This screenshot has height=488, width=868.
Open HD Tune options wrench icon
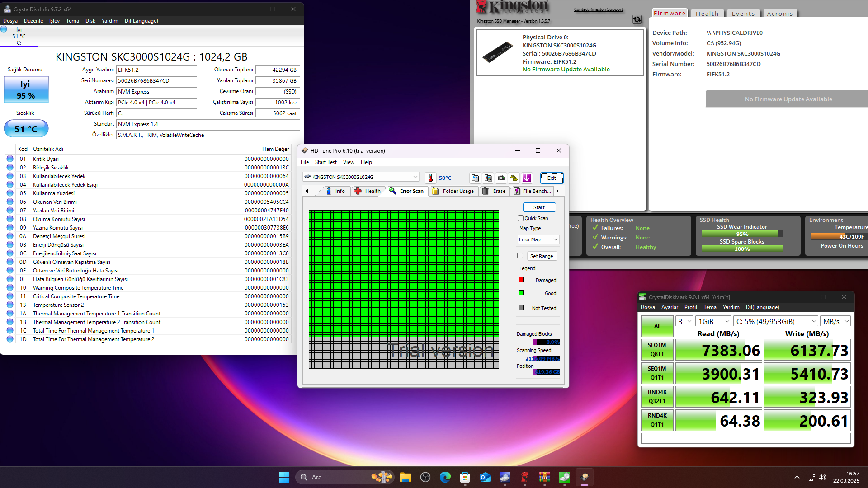[514, 178]
